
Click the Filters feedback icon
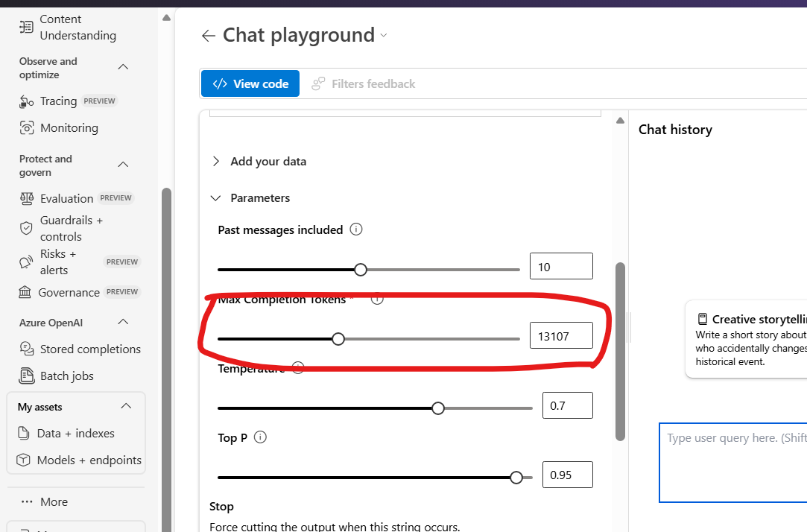click(319, 83)
